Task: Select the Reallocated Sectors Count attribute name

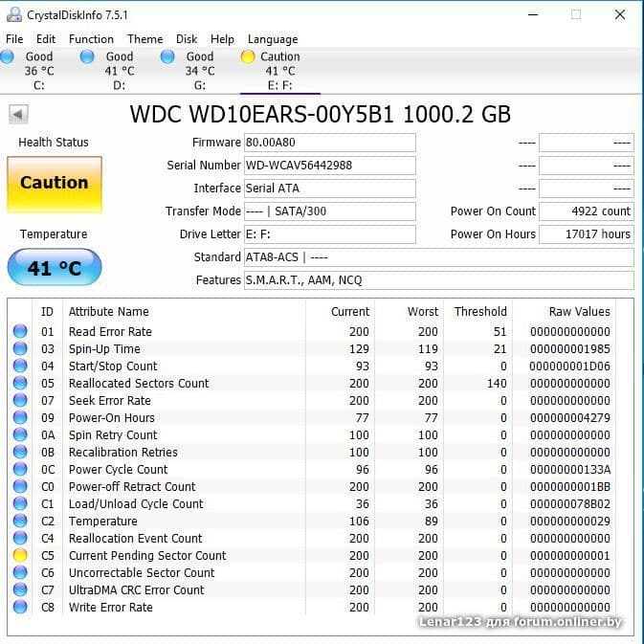Action: pyautogui.click(x=139, y=383)
